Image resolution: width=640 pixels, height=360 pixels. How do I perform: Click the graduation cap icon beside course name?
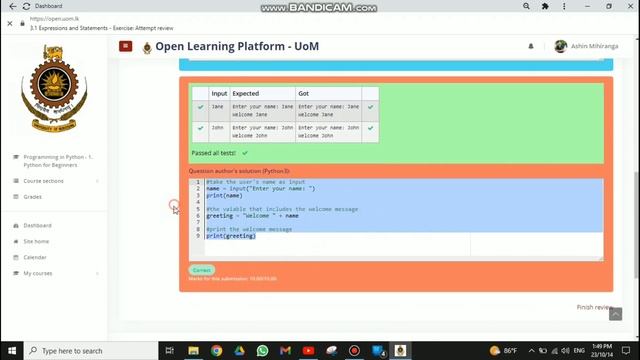point(16,157)
